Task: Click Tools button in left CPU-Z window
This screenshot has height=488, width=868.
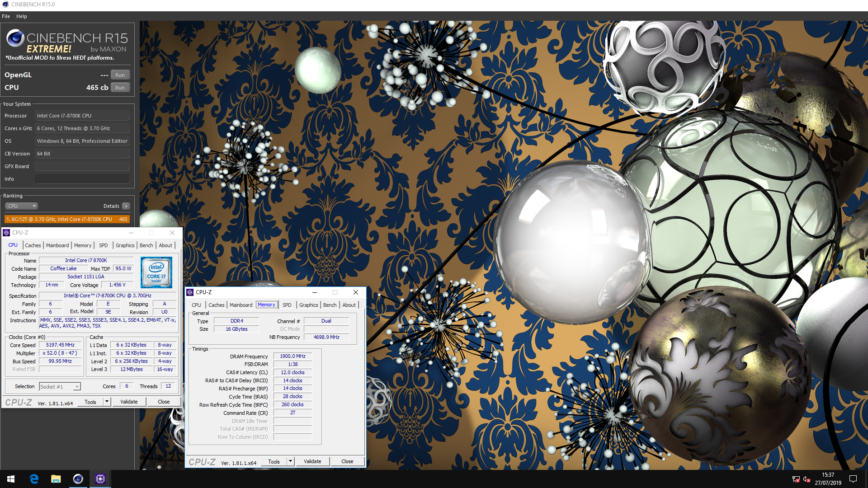Action: [90, 402]
